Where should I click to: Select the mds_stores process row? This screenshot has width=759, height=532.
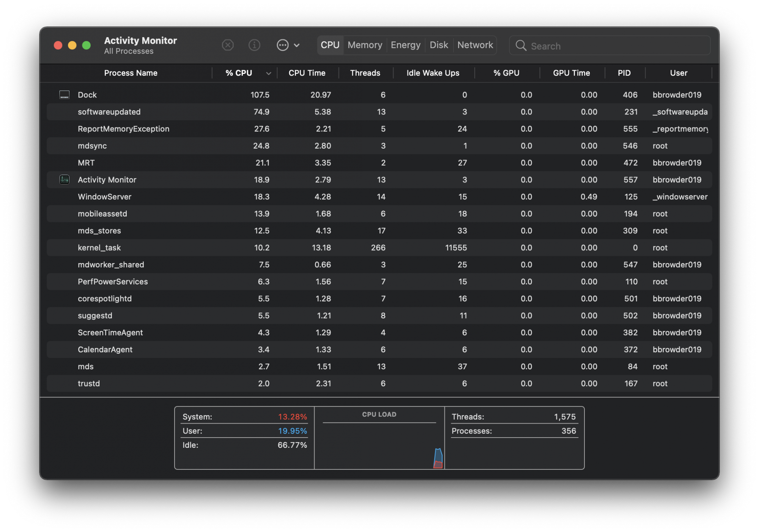tap(379, 231)
